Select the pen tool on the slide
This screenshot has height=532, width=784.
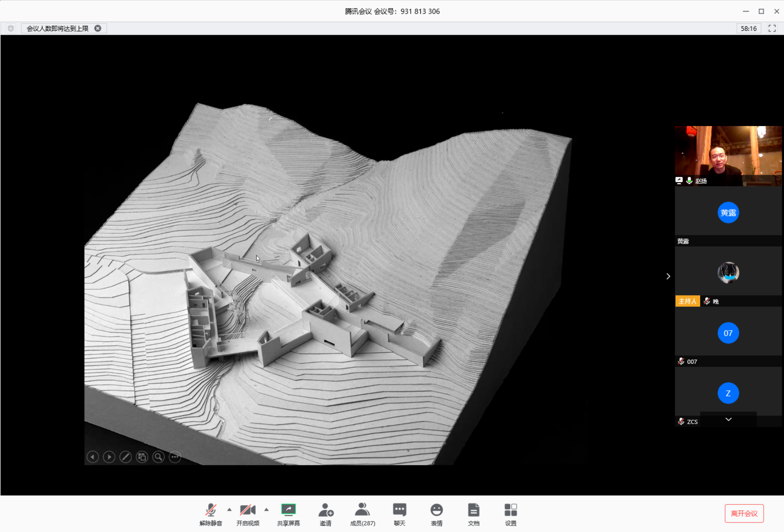click(x=126, y=457)
